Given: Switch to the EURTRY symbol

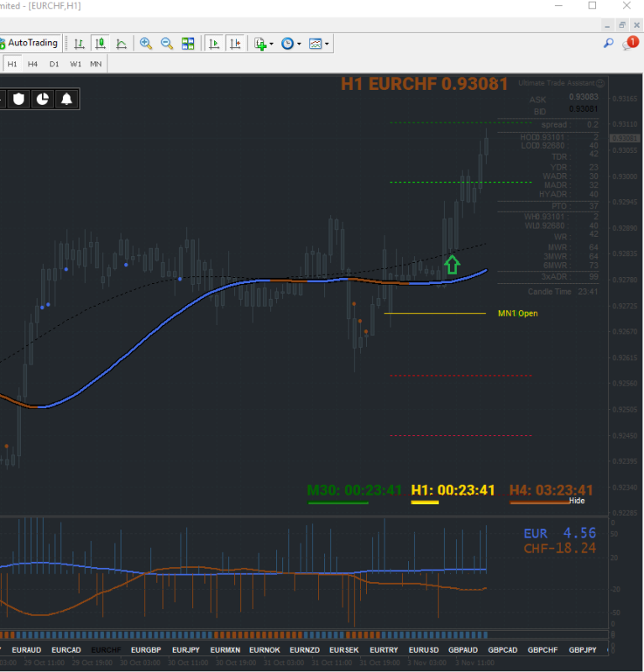Looking at the screenshot, I should pyautogui.click(x=384, y=649).
